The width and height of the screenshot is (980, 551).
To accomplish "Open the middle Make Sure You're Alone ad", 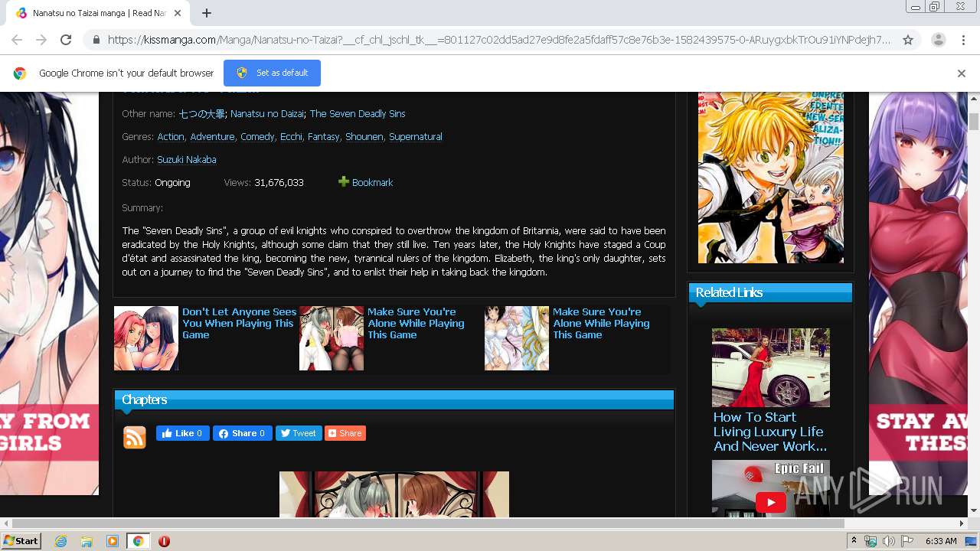I will coord(416,323).
